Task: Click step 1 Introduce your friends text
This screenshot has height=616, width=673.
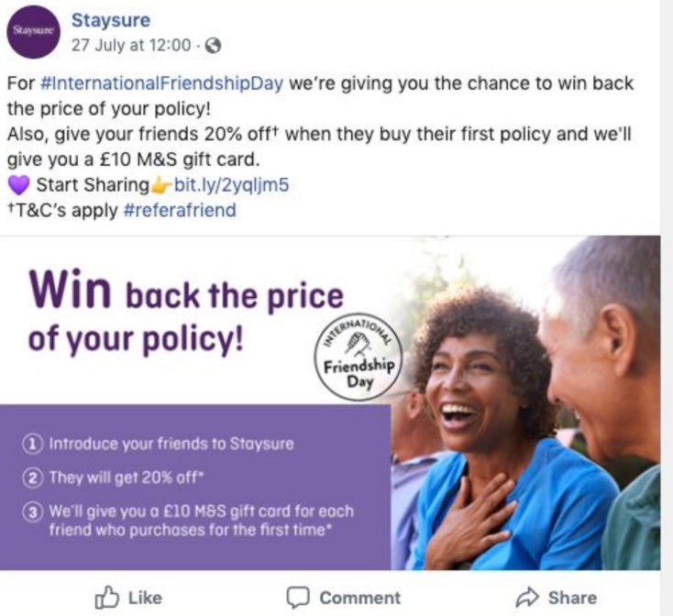Action: tap(171, 444)
